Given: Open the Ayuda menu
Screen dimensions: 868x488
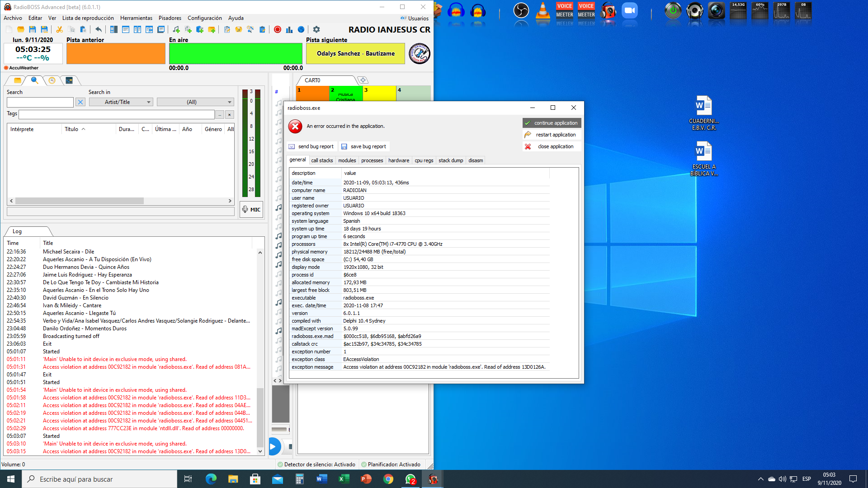Looking at the screenshot, I should [x=236, y=18].
